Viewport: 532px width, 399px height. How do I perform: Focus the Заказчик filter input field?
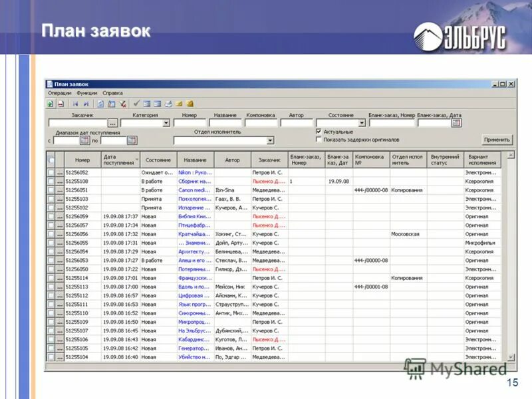(x=78, y=123)
